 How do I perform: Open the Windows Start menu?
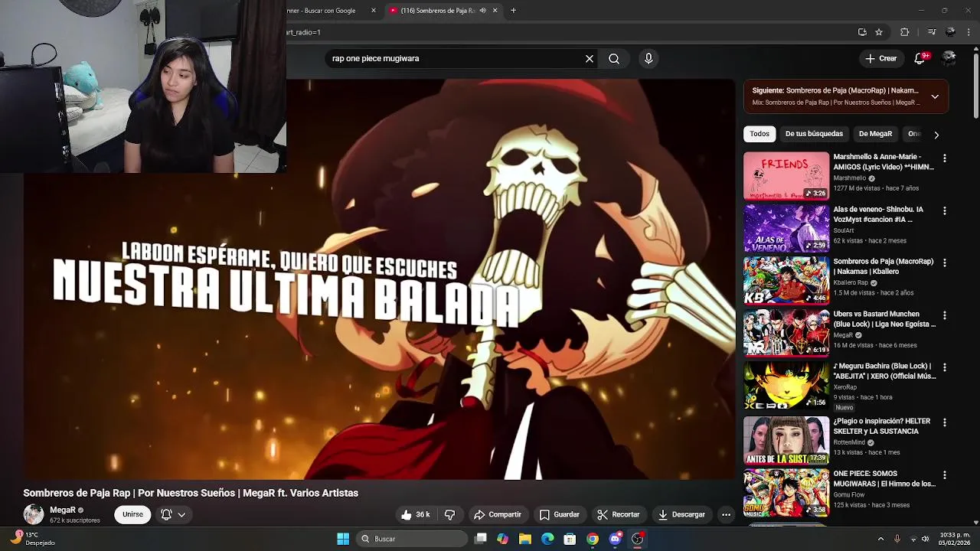(x=343, y=539)
